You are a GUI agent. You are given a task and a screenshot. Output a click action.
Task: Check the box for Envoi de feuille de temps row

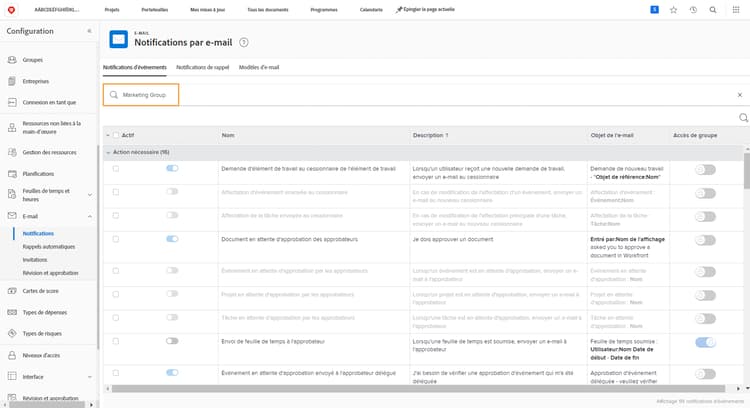pos(116,342)
